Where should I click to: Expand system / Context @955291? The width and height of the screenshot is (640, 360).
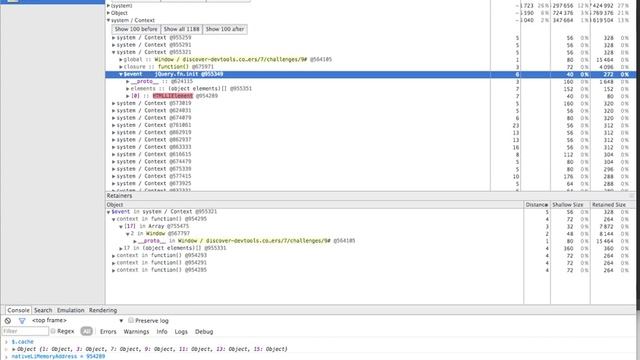tap(114, 45)
